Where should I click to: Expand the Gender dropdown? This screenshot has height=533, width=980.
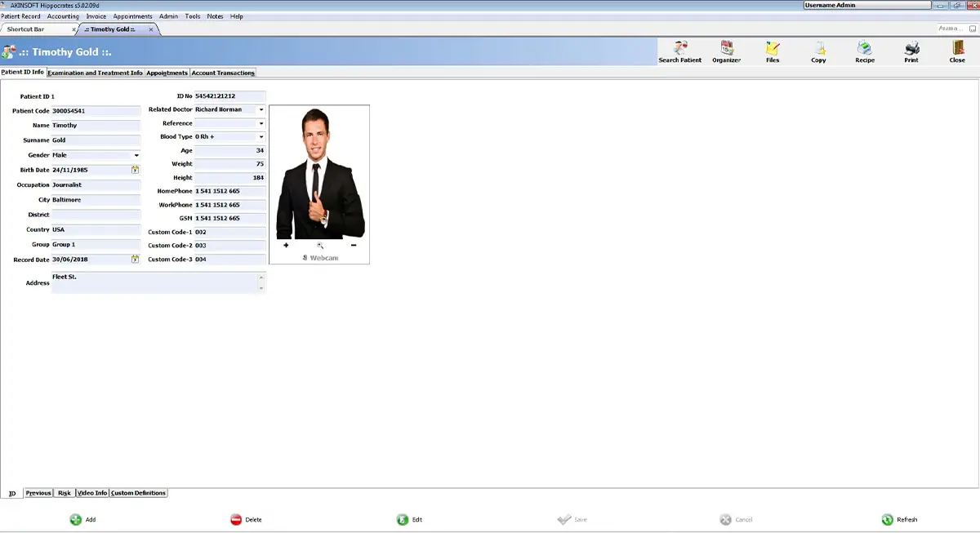point(136,155)
